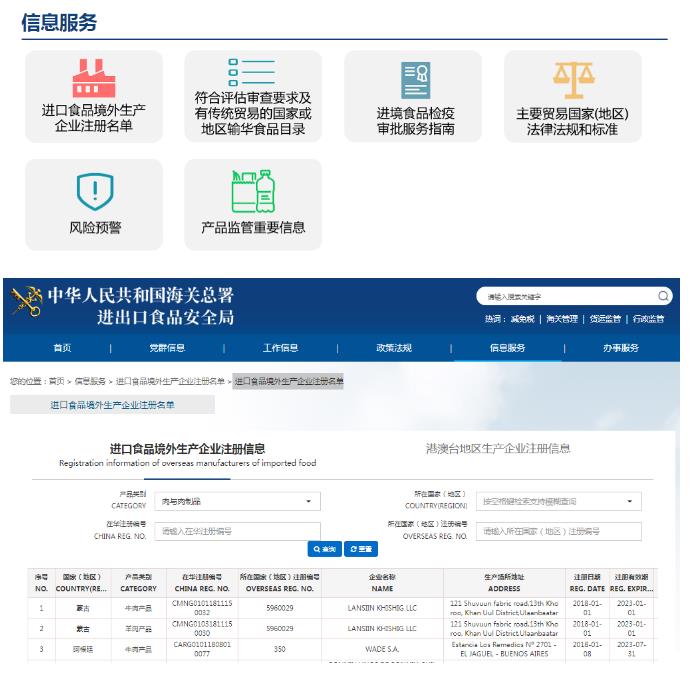This screenshot has width=700, height=683.
Task: Go to 首页 in navigation bar
Action: point(62,348)
